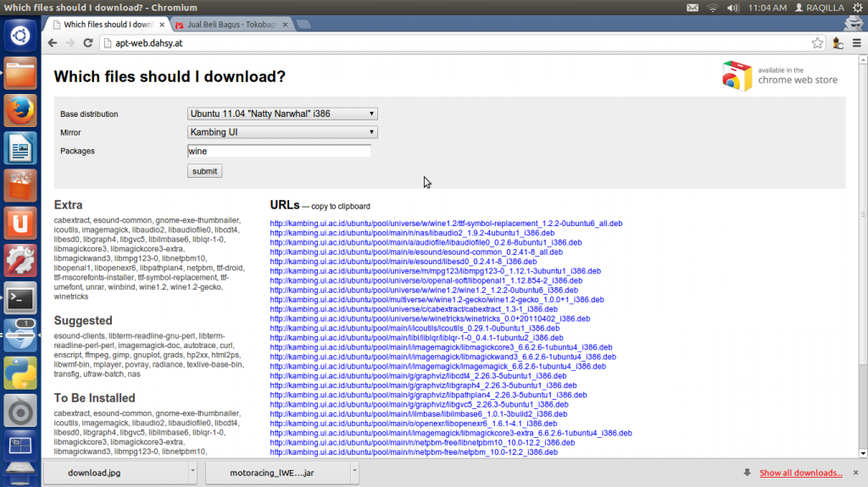
Task: Click copy to clipboard link
Action: pos(341,207)
